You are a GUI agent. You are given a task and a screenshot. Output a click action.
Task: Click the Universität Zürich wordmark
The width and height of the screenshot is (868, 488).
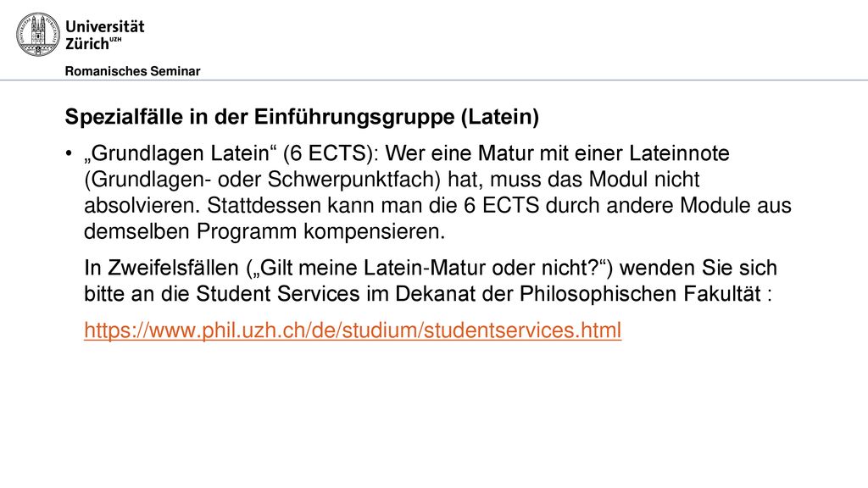(104, 35)
